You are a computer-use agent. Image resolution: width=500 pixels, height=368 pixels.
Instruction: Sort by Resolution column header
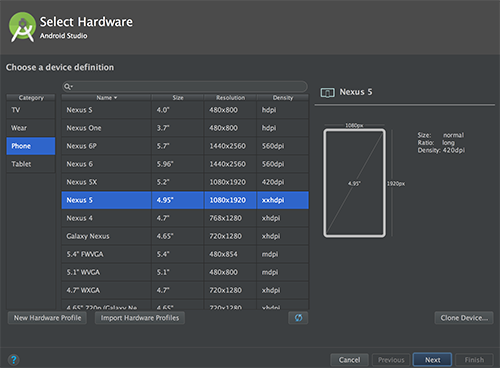(230, 98)
